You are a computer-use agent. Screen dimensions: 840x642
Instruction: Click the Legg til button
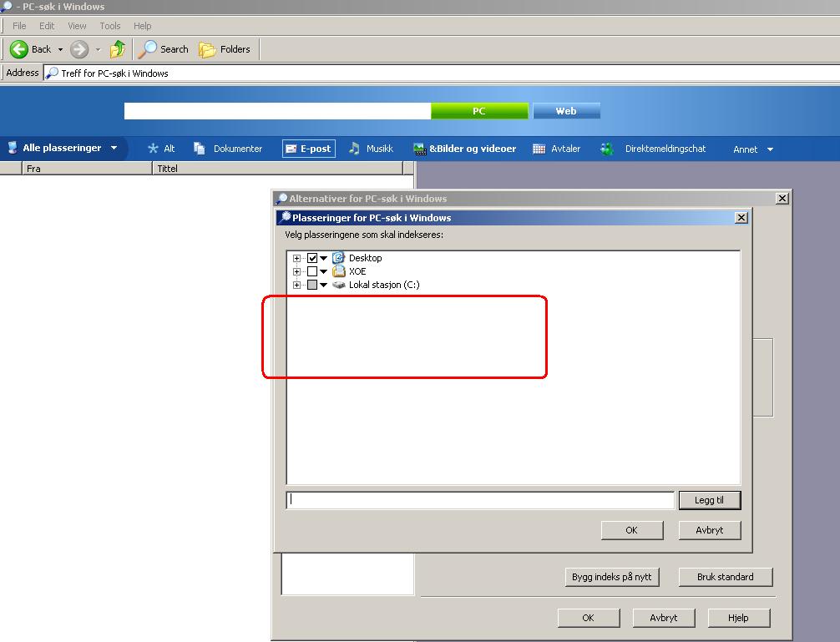tap(709, 500)
